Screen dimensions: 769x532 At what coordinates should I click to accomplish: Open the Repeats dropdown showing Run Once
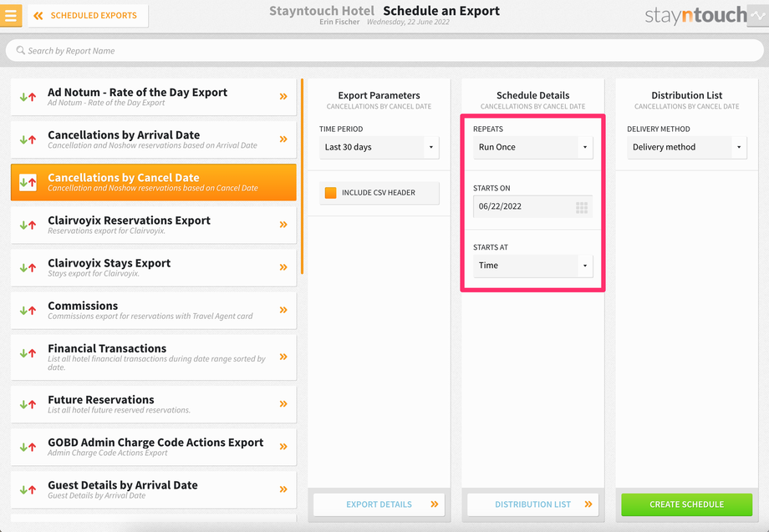pos(533,148)
